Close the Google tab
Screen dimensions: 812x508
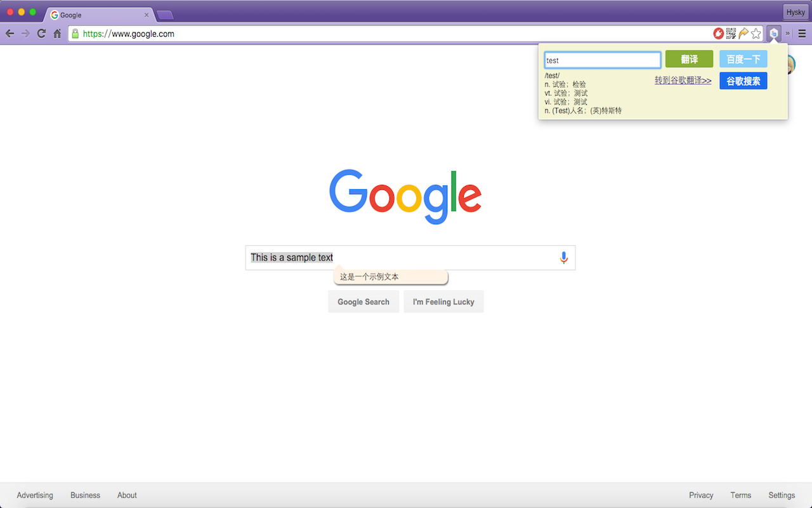click(147, 15)
